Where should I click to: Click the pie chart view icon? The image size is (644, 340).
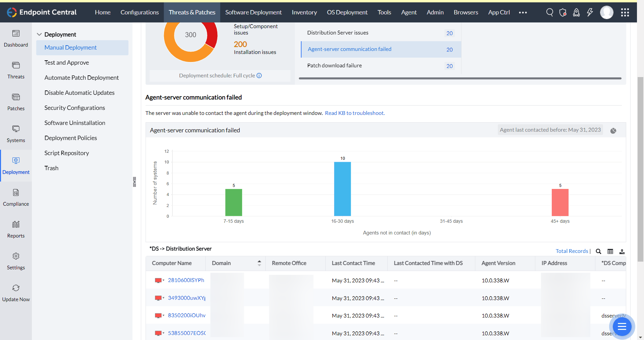point(613,131)
